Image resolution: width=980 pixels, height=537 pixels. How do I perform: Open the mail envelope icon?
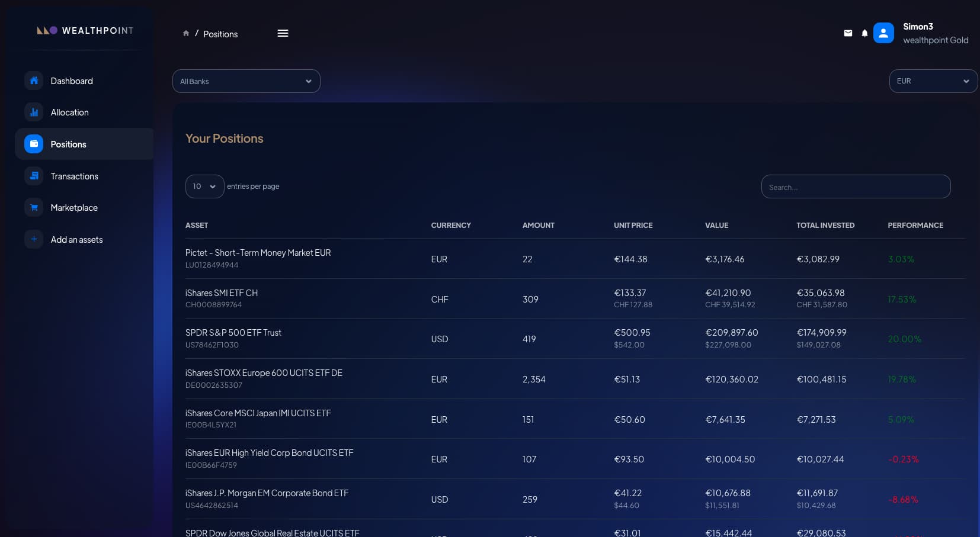pyautogui.click(x=848, y=33)
